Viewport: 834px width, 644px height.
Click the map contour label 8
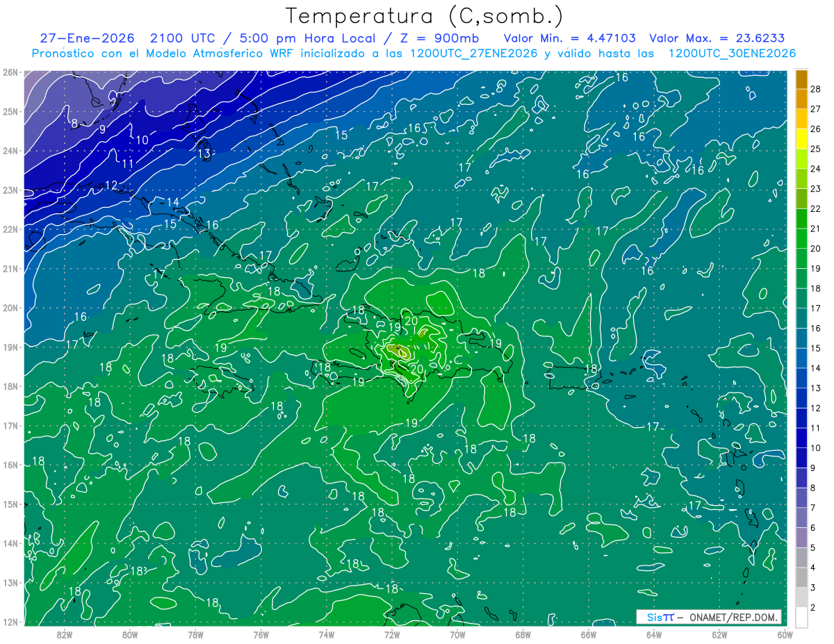click(74, 124)
